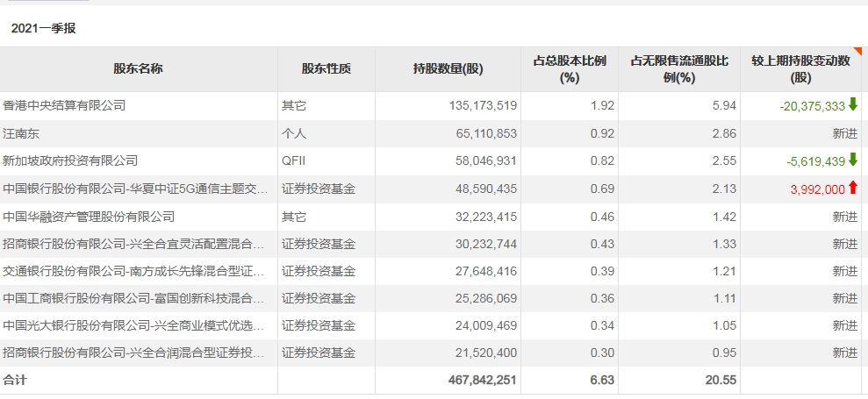
Task: Click holding value 58,046,931
Action: pyautogui.click(x=486, y=161)
